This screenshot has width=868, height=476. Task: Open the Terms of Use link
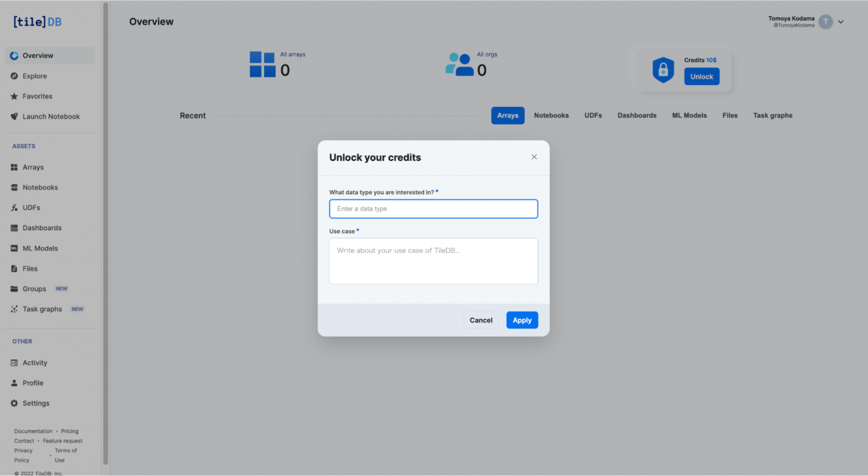point(66,456)
